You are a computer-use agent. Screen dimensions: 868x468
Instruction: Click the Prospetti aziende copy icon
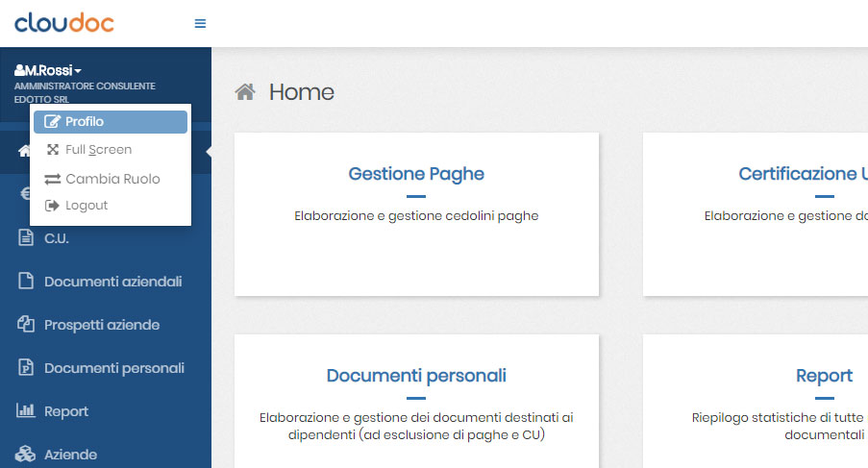26,325
